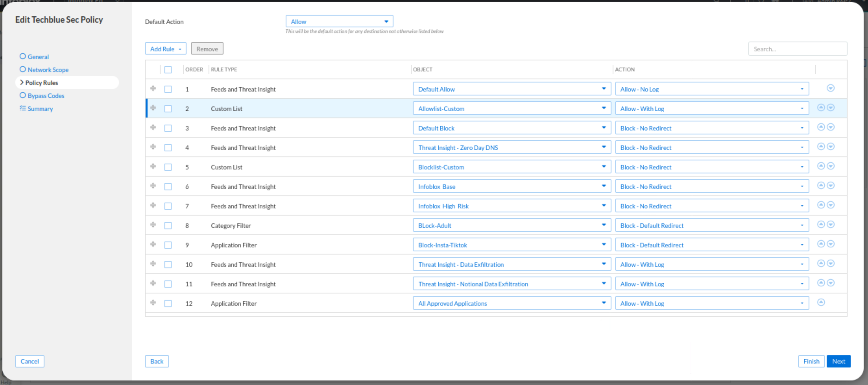The width and height of the screenshot is (868, 385).
Task: Go to Network Scope step
Action: click(48, 70)
